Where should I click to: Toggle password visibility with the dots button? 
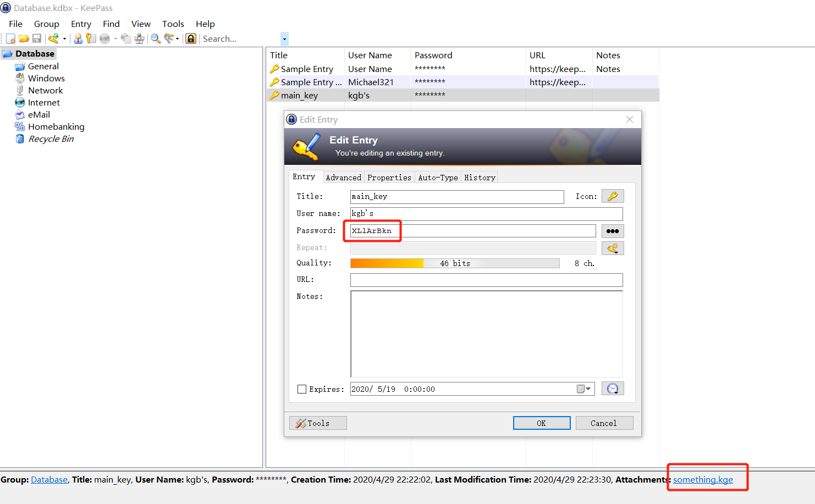click(x=613, y=231)
